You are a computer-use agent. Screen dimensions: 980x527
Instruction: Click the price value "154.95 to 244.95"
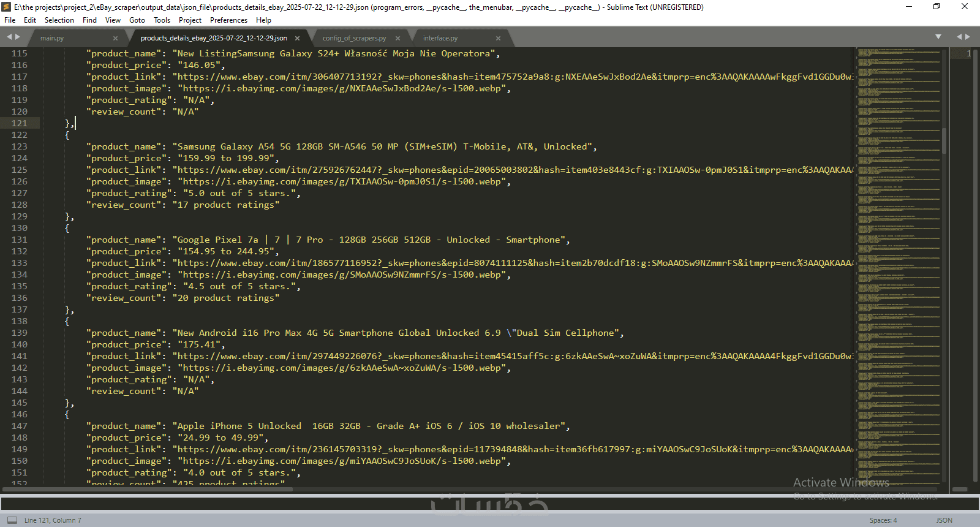[226, 251]
